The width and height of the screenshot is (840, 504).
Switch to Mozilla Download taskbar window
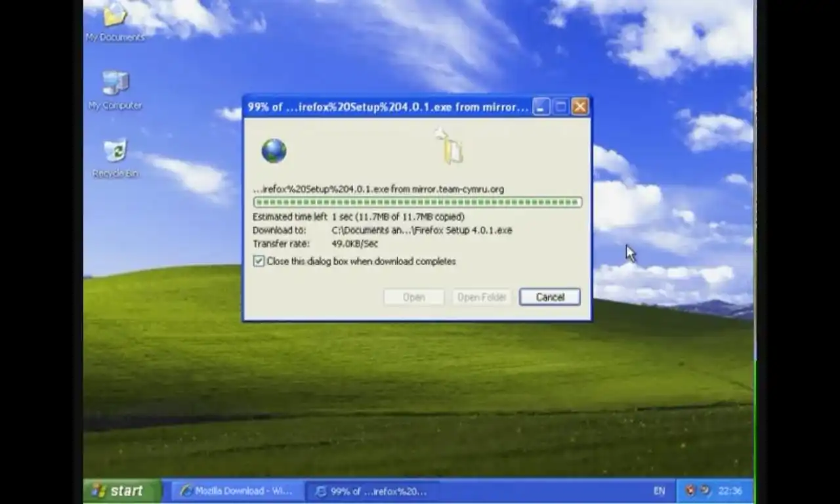(237, 490)
